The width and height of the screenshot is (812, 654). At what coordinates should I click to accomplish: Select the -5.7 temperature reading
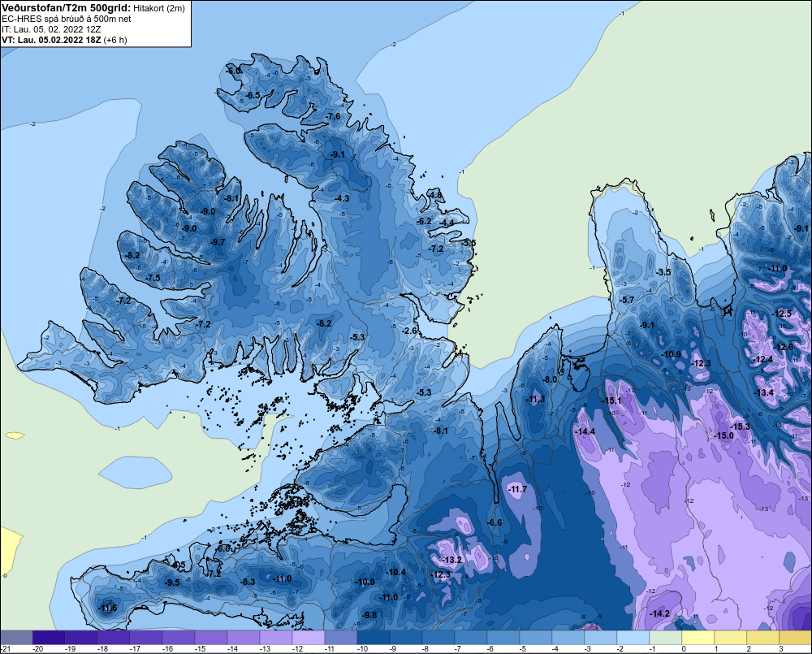click(x=627, y=300)
